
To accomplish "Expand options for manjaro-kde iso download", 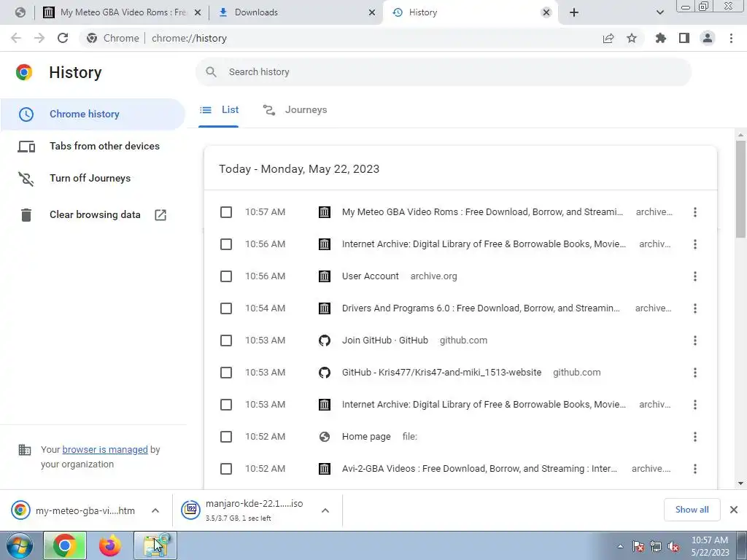I will pyautogui.click(x=325, y=510).
